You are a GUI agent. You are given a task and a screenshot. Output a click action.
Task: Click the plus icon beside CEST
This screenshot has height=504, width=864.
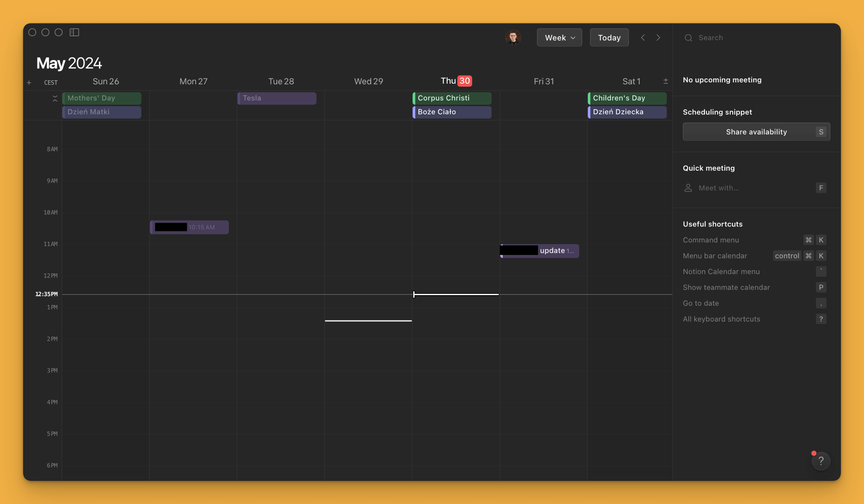point(29,83)
